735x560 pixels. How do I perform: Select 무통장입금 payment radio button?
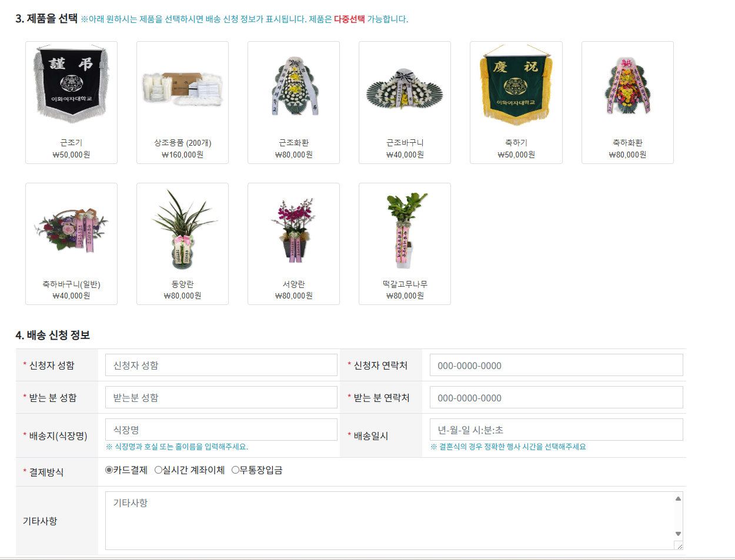pyautogui.click(x=235, y=470)
